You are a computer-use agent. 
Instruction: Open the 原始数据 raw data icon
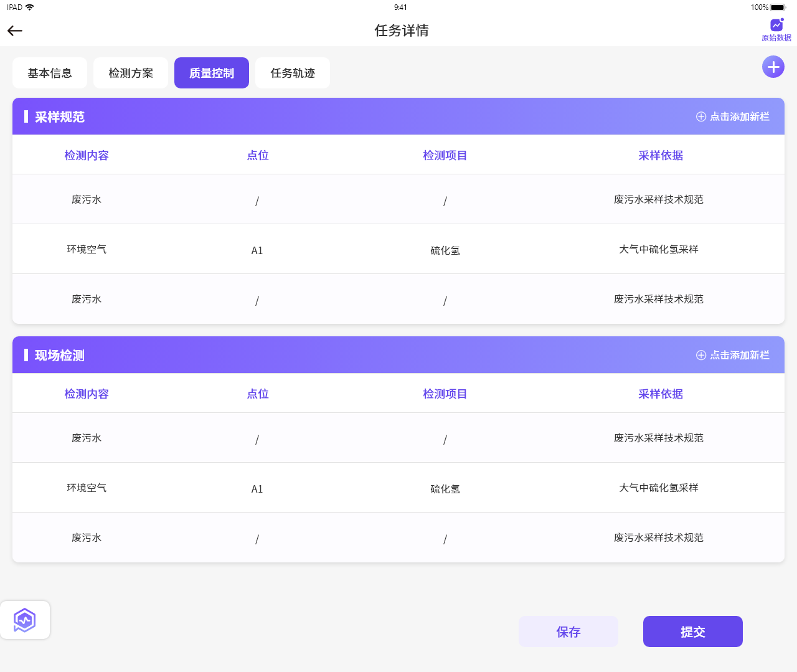point(776,29)
